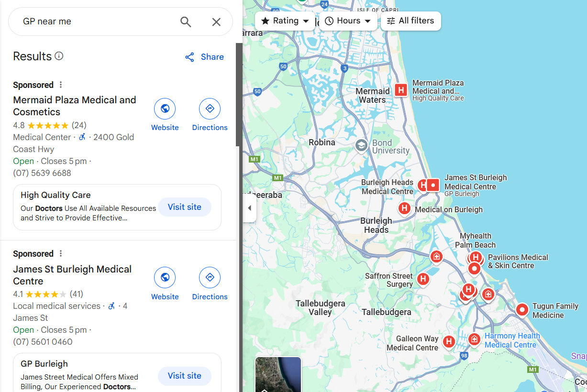587x392 pixels.
Task: Open Website icon for James St Burleigh
Action: [165, 277]
